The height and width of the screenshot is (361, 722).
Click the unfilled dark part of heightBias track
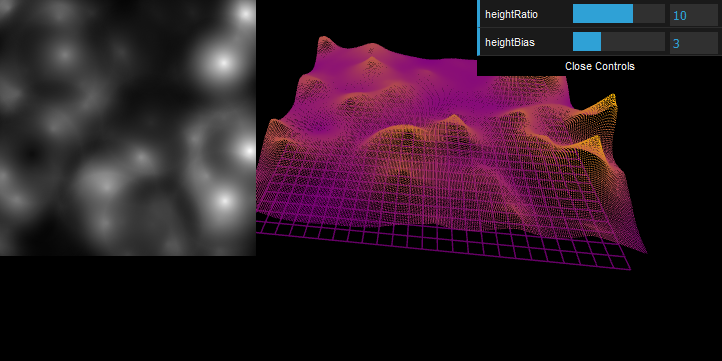click(633, 41)
